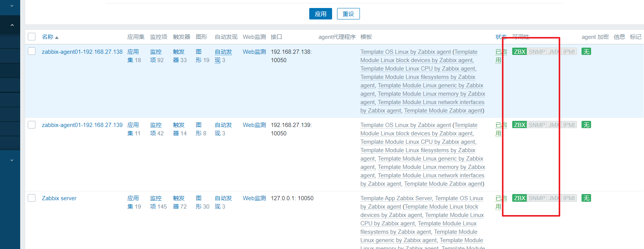The height and width of the screenshot is (249, 644).
Task: Open Web监测 for host 192.168.27.138
Action: pos(254,51)
